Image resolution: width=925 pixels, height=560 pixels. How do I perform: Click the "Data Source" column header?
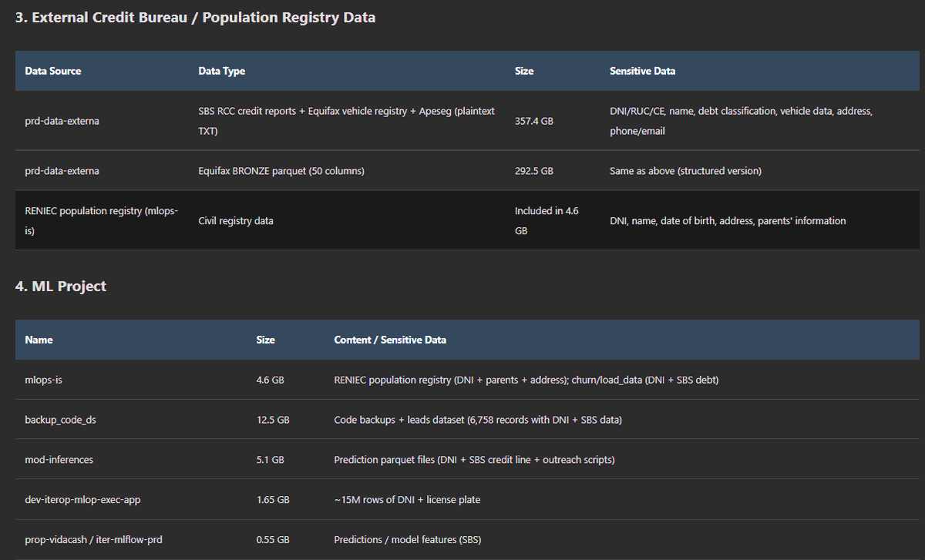[x=53, y=71]
